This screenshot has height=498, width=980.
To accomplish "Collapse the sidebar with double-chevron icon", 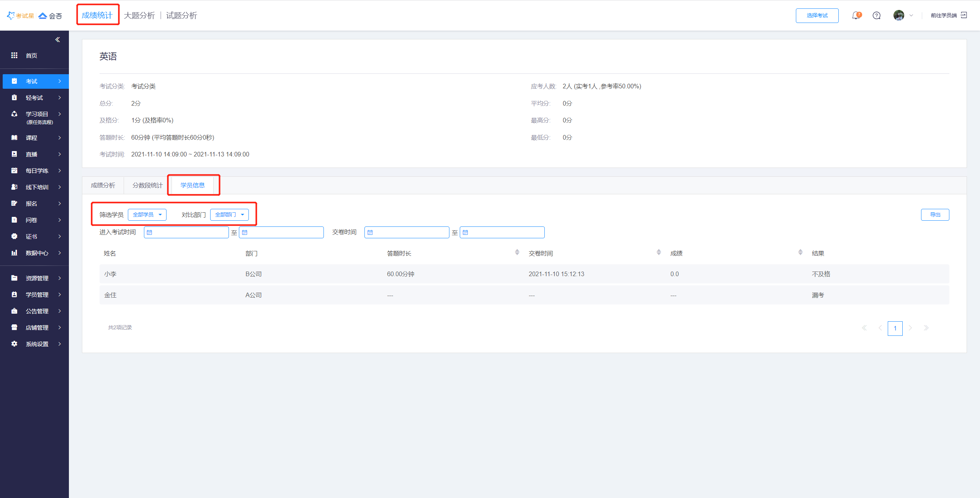I will click(x=57, y=40).
